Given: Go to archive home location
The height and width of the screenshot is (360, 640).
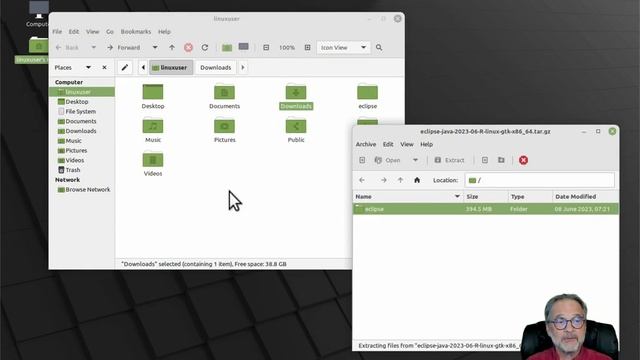Looking at the screenshot, I should 417,180.
